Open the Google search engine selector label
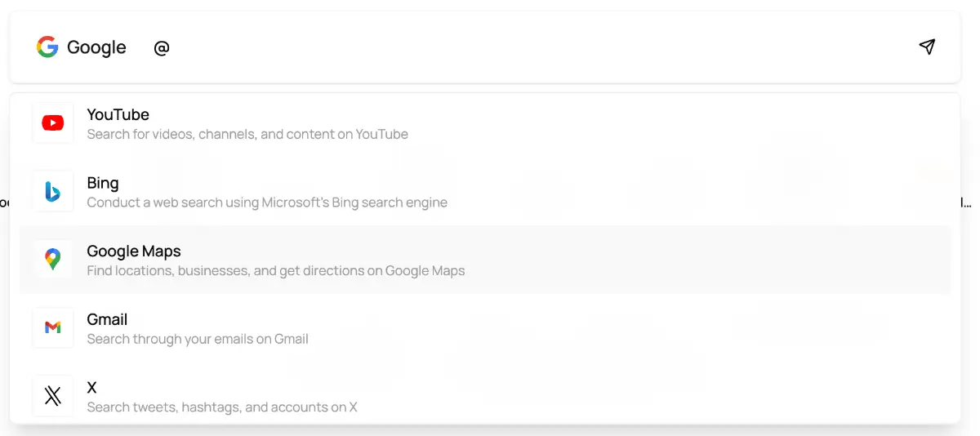980x436 pixels. point(96,47)
